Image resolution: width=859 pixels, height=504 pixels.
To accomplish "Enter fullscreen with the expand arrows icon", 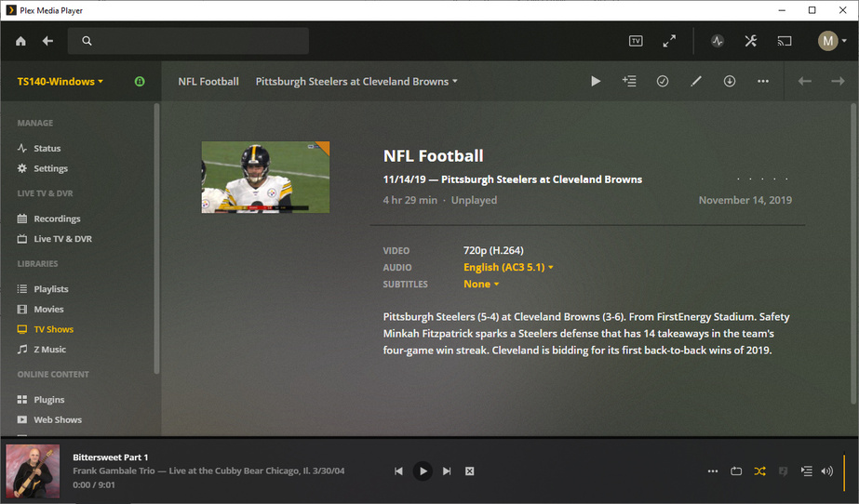I will pos(669,41).
